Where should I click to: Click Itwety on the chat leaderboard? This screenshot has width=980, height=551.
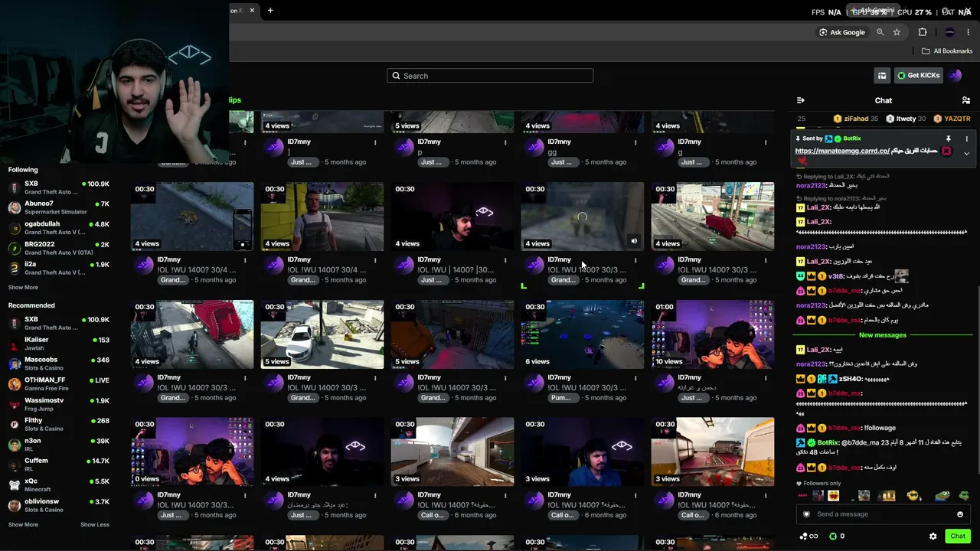pyautogui.click(x=906, y=119)
